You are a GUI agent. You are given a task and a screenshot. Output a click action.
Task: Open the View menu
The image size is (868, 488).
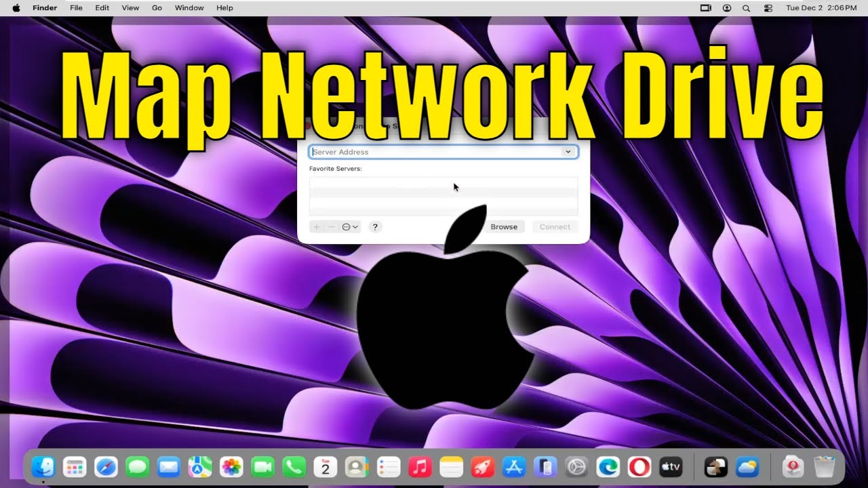[130, 8]
